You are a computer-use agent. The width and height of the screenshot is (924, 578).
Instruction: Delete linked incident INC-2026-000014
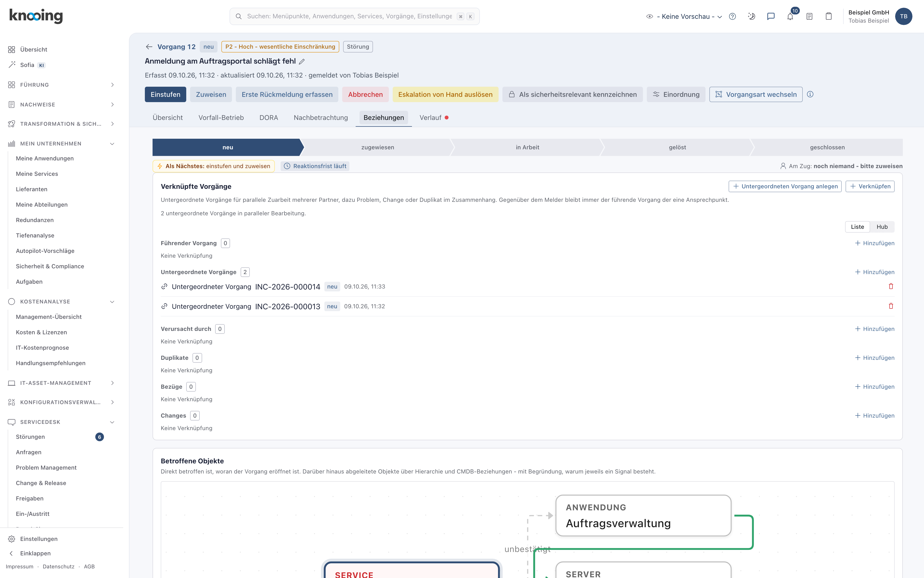[x=891, y=286]
